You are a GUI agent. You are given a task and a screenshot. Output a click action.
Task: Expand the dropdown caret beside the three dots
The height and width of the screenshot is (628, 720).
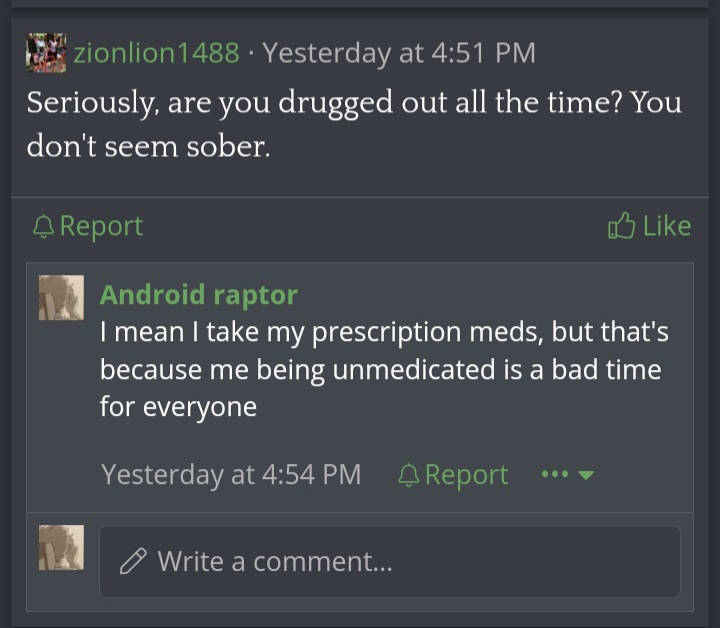[586, 475]
